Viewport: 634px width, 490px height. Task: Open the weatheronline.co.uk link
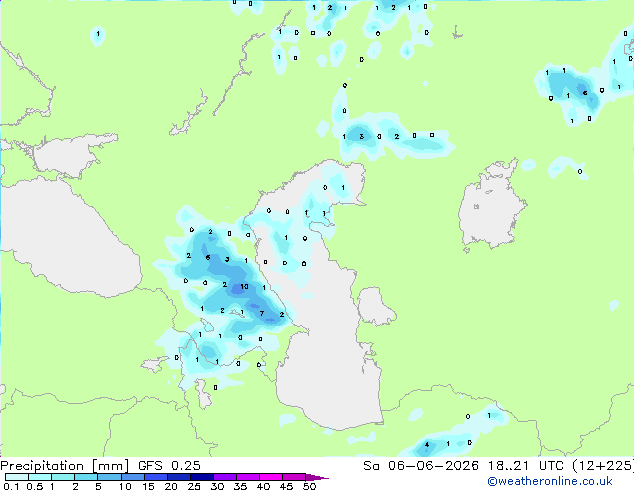tap(550, 481)
